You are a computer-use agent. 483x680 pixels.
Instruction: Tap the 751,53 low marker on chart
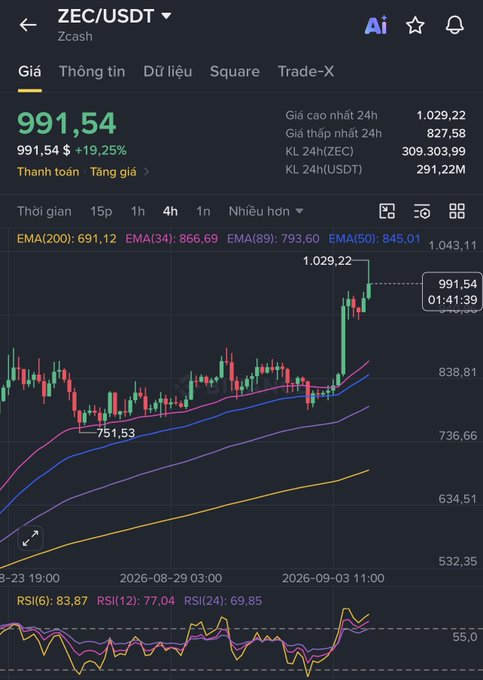point(116,433)
